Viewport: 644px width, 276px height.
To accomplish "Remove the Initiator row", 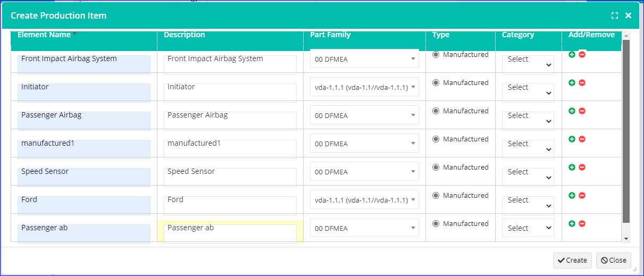I will [x=582, y=83].
